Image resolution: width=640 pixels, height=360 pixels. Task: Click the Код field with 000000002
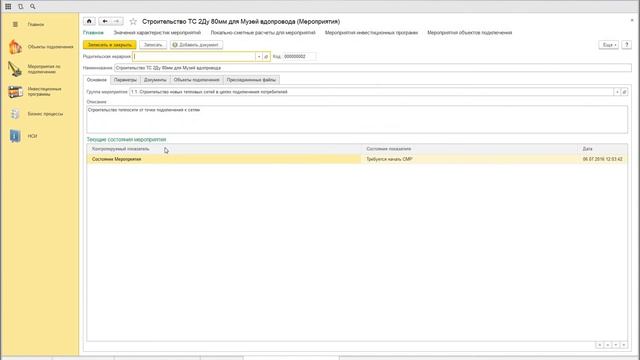pyautogui.click(x=299, y=57)
